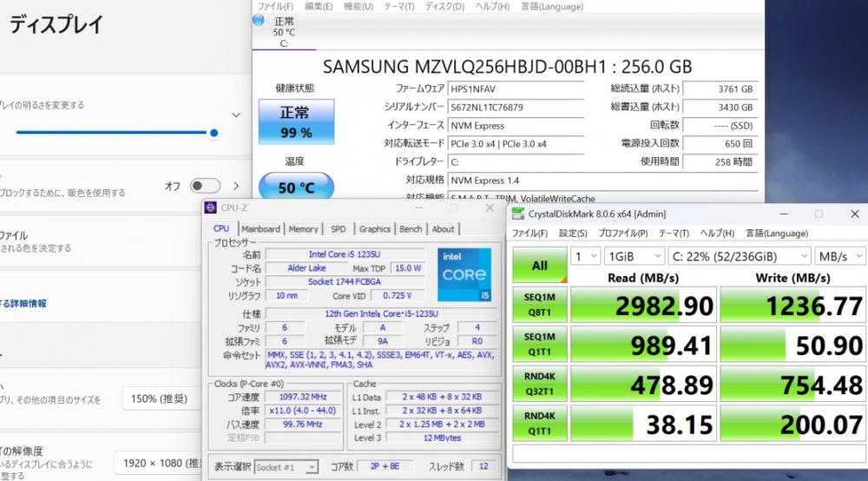Start the SEQ1M Q1T1 test
The image size is (868, 481).
tap(540, 344)
